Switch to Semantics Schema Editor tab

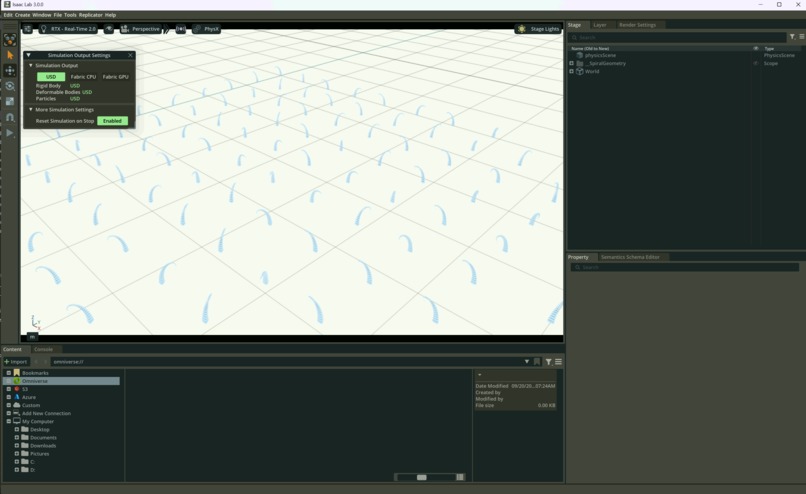coord(630,257)
